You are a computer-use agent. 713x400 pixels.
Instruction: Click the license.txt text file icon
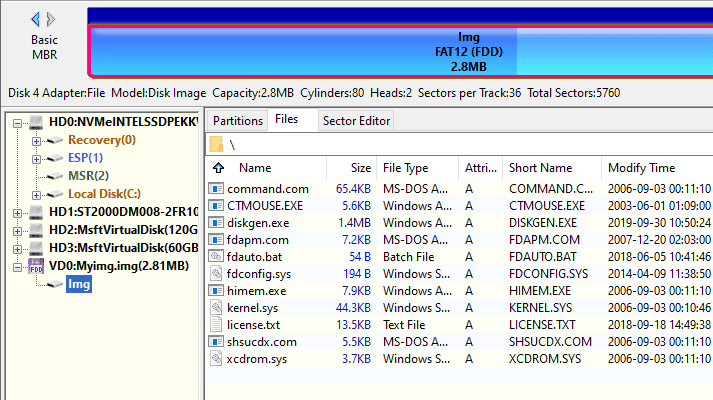click(x=217, y=325)
